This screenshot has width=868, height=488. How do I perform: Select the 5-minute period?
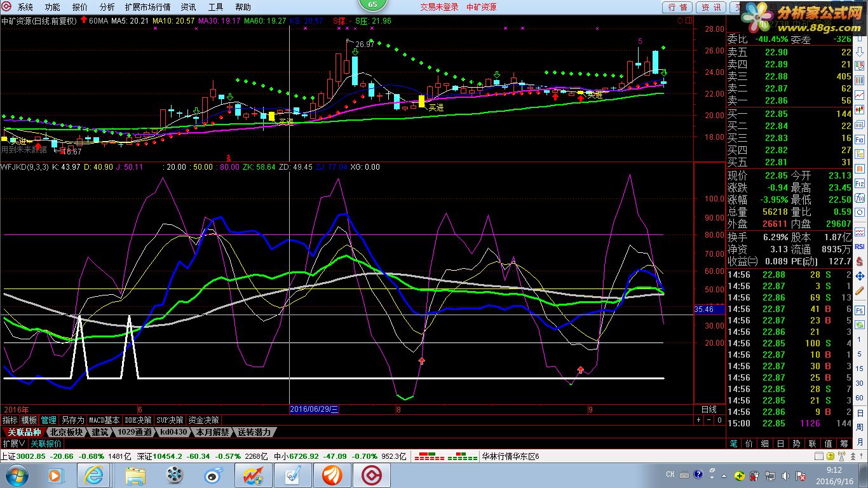tap(860, 354)
